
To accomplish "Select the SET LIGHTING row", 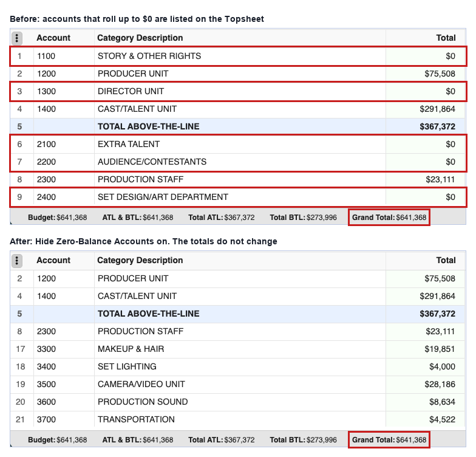I will tap(238, 367).
